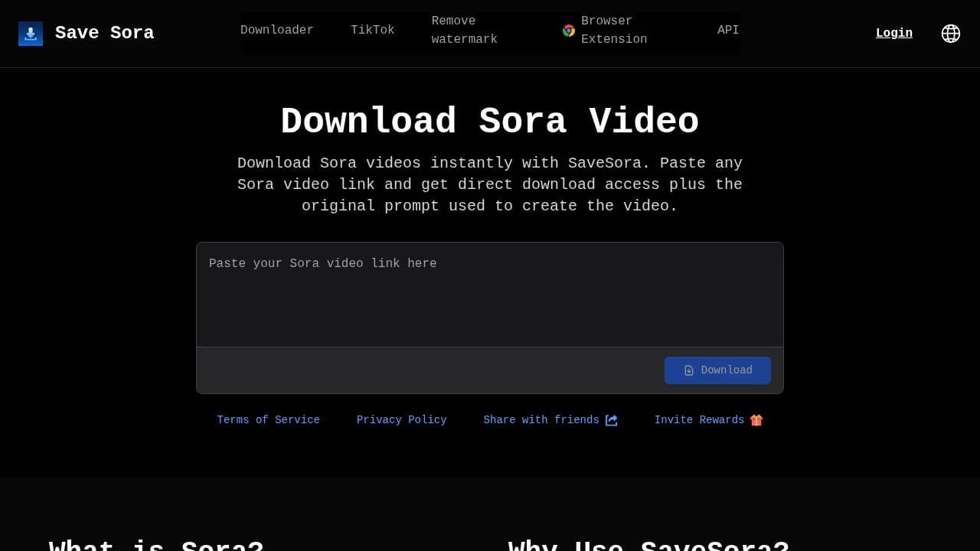Open Terms of Service link

coord(269,420)
